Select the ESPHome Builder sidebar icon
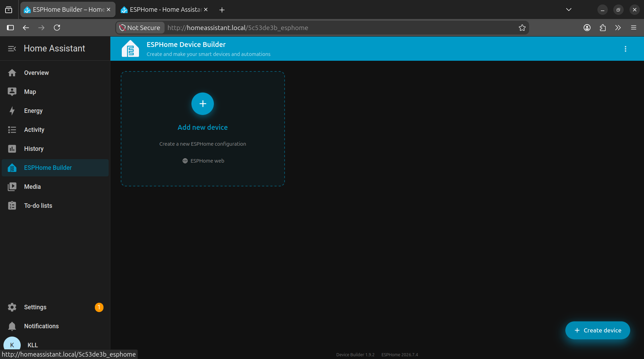Image resolution: width=644 pixels, height=359 pixels. click(12, 168)
